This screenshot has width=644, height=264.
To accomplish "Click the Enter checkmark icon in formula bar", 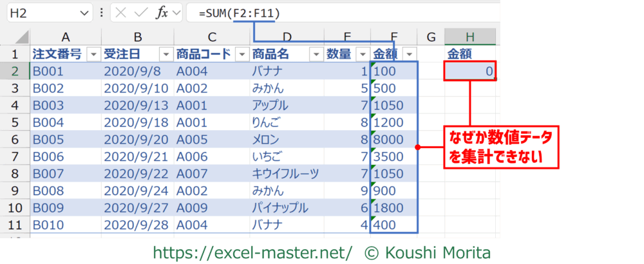I will point(142,12).
